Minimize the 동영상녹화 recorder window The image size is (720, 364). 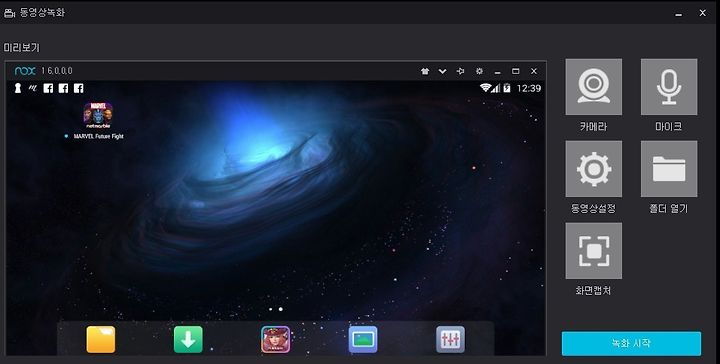click(678, 14)
